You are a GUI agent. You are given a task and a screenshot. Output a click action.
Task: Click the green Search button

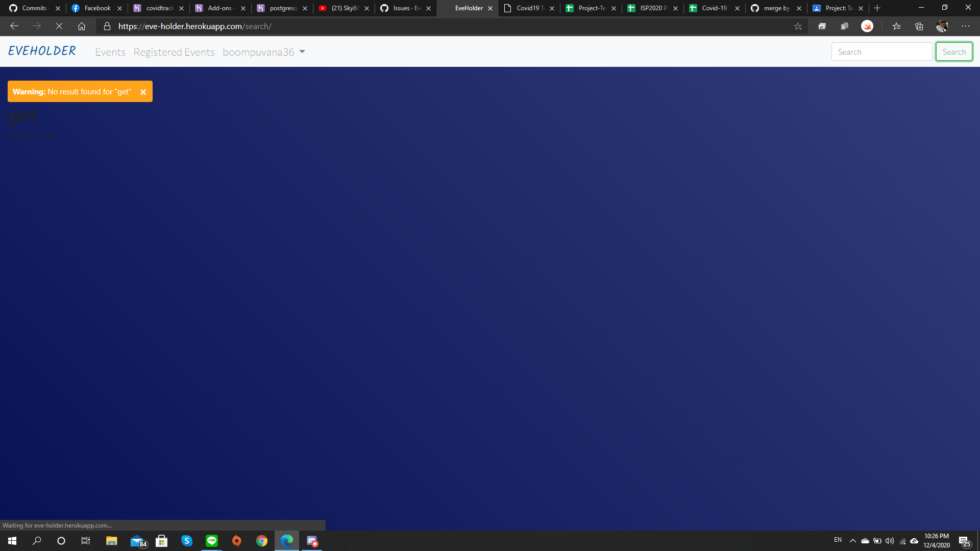pos(953,52)
